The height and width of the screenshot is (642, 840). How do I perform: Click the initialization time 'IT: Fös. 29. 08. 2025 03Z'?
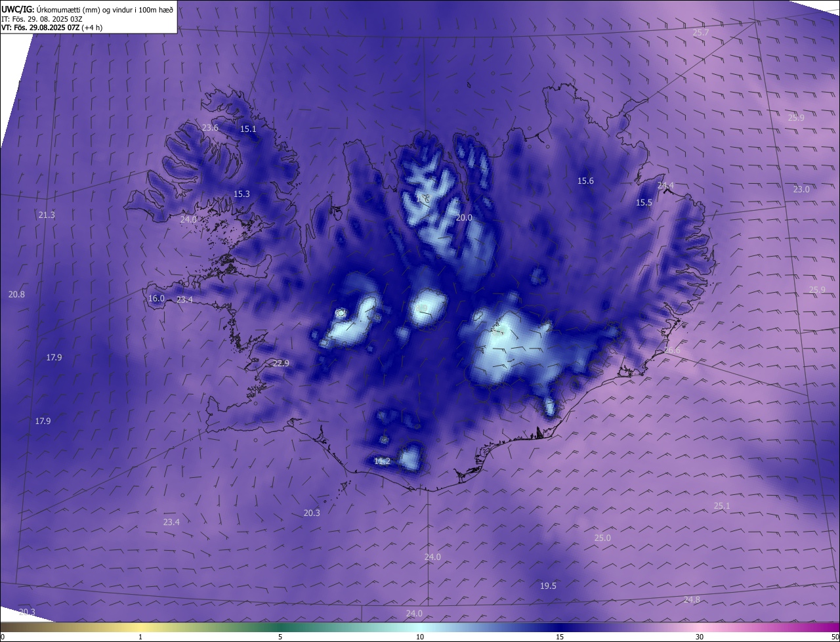(x=42, y=19)
